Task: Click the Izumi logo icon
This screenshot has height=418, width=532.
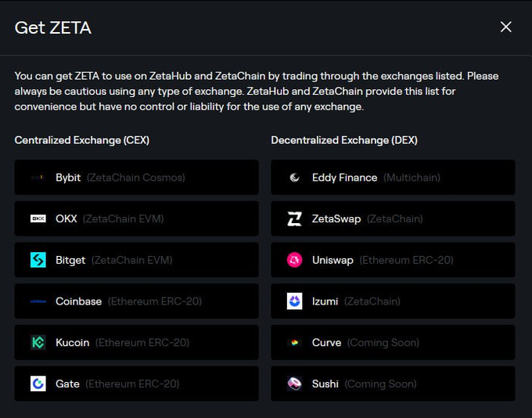Action: pyautogui.click(x=294, y=301)
